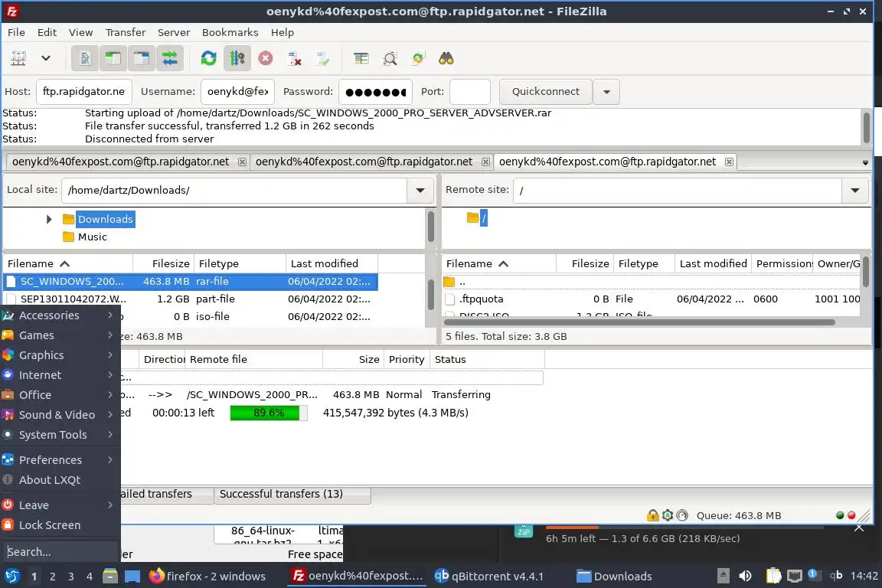Click the Quickconnect button
882x588 pixels.
(x=546, y=92)
